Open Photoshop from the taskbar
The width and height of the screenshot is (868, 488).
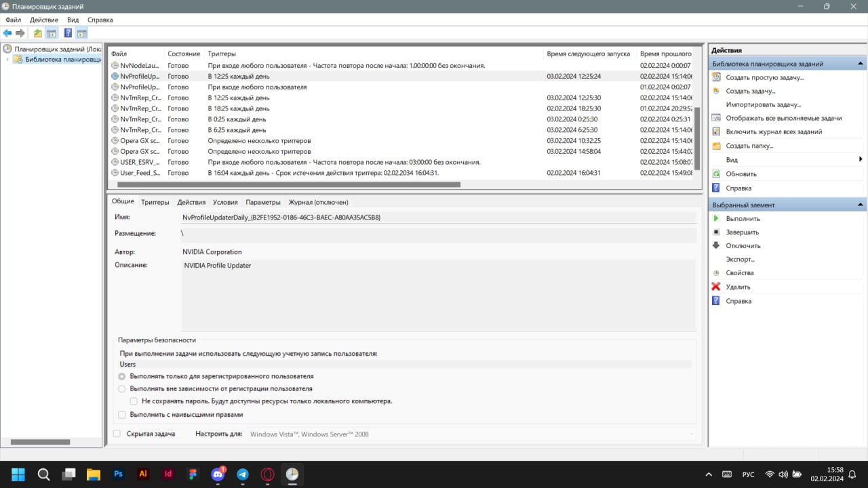(118, 474)
